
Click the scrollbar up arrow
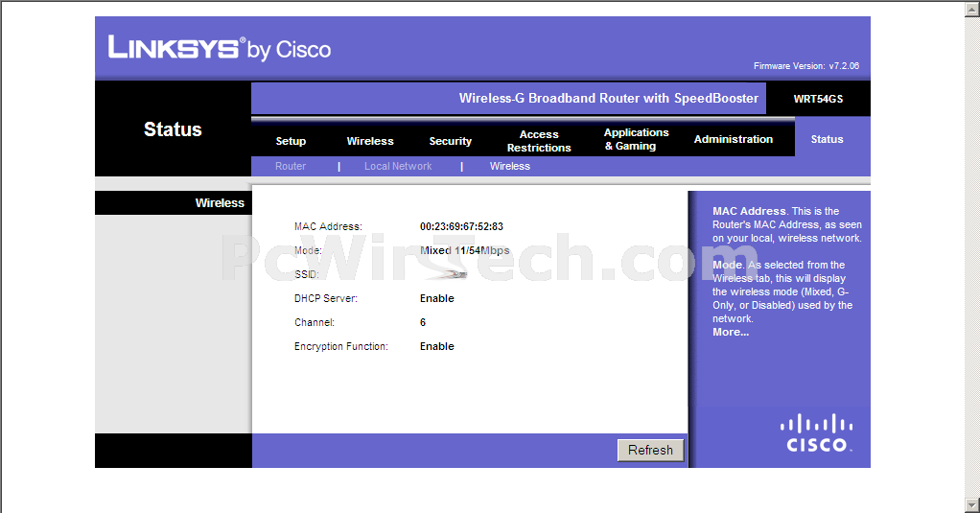(x=972, y=9)
